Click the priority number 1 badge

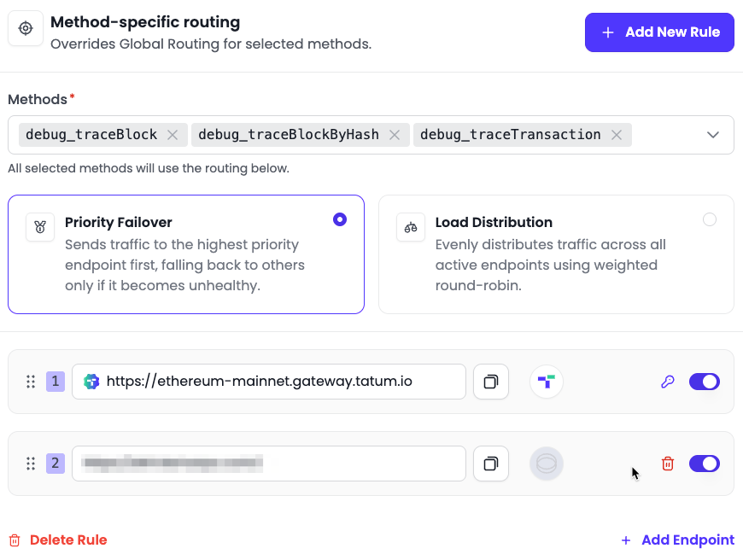coord(56,382)
